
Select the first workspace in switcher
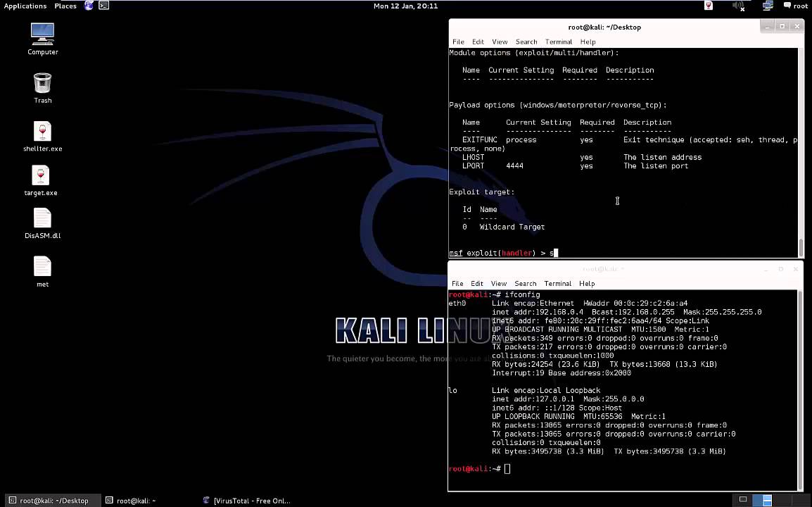(x=742, y=500)
